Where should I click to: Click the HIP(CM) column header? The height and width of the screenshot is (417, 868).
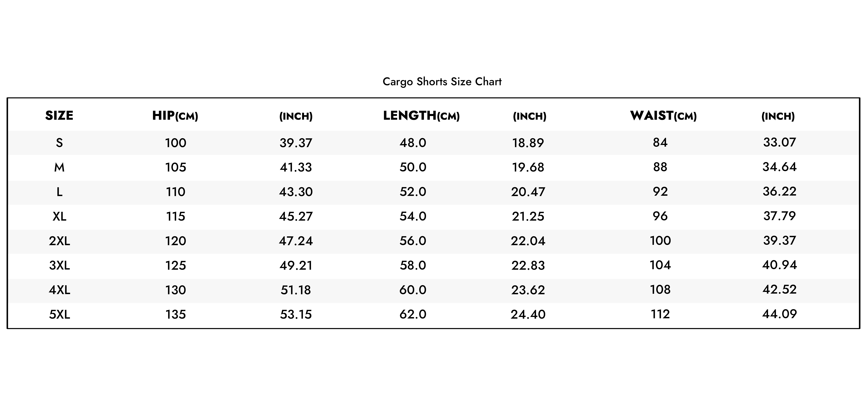pos(175,116)
